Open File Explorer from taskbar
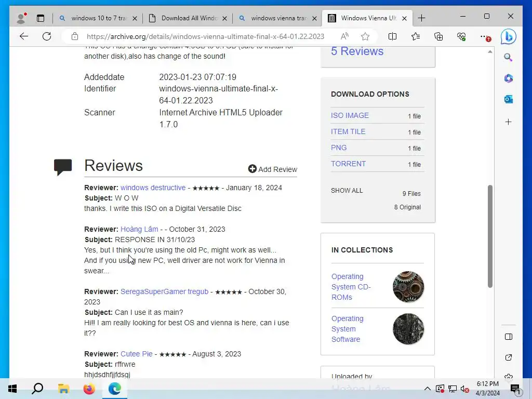The width and height of the screenshot is (532, 399). [x=63, y=389]
